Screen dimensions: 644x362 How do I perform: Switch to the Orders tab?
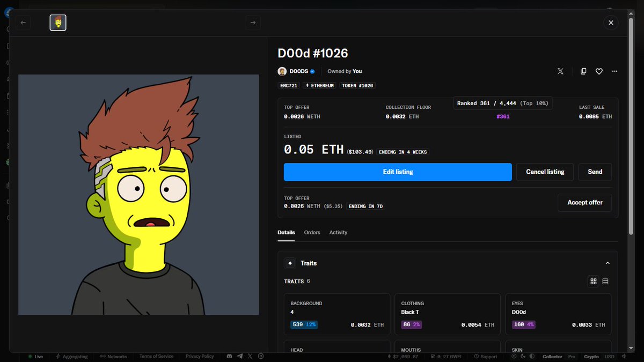point(312,233)
